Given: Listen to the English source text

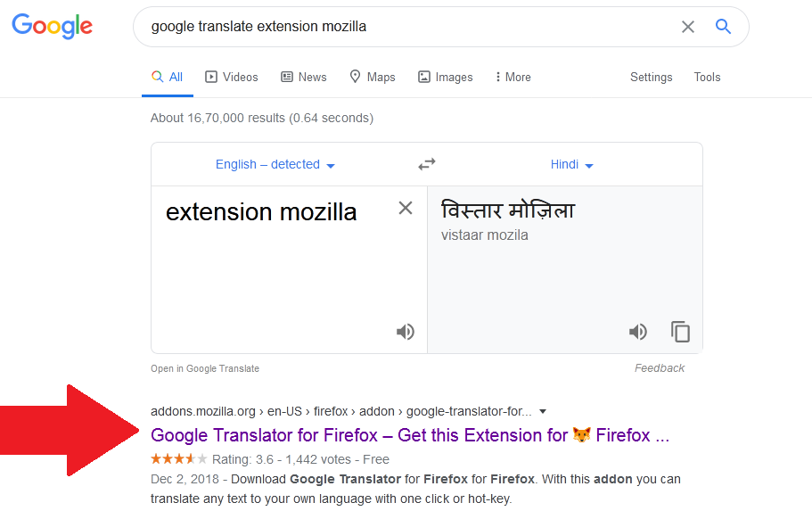Looking at the screenshot, I should [406, 332].
